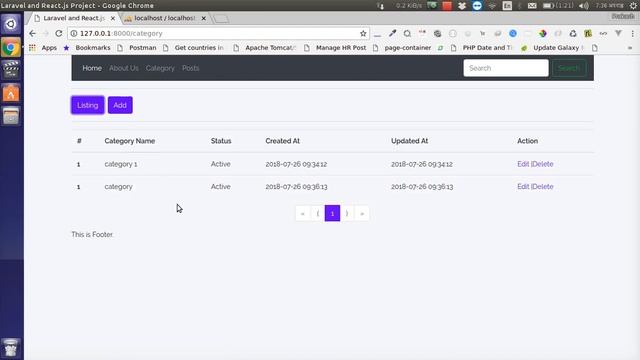Screen dimensions: 640x360
Task: Close the localhost phpMyAdmin tab
Action: (203, 18)
